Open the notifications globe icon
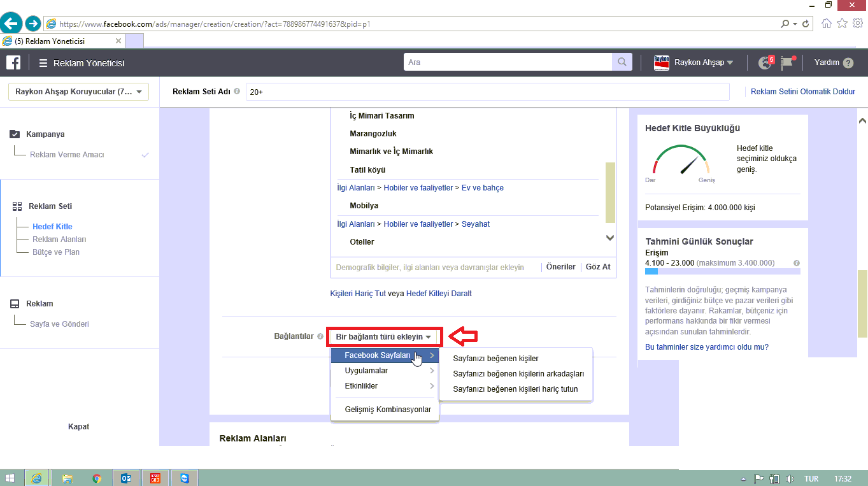868x486 pixels. point(765,62)
